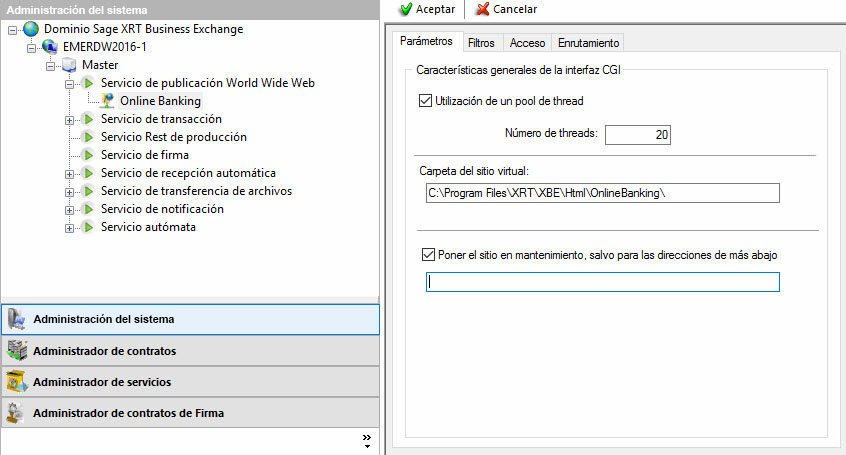Click the Administrador de contratos de Firma icon

(16, 413)
